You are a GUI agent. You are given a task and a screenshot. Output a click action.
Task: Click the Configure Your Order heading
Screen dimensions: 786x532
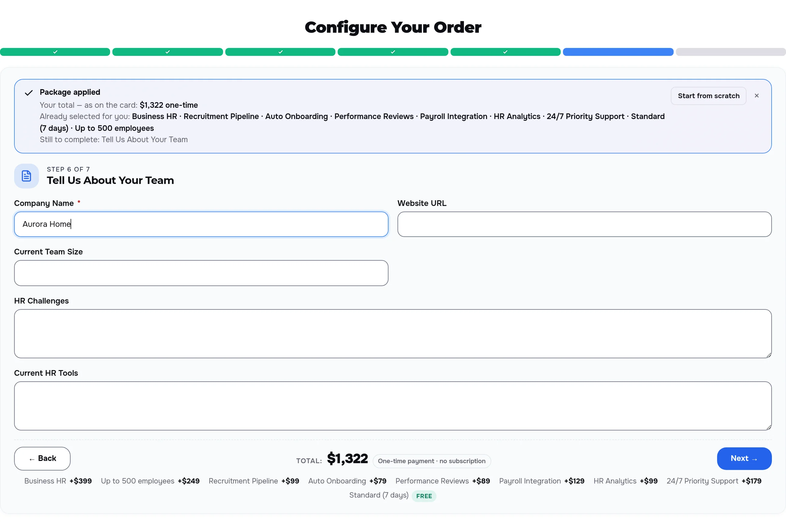pos(393,27)
